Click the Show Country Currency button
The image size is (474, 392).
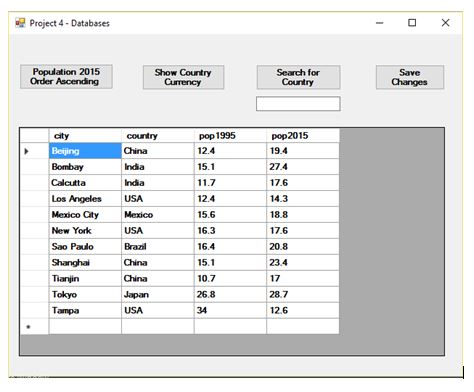183,77
